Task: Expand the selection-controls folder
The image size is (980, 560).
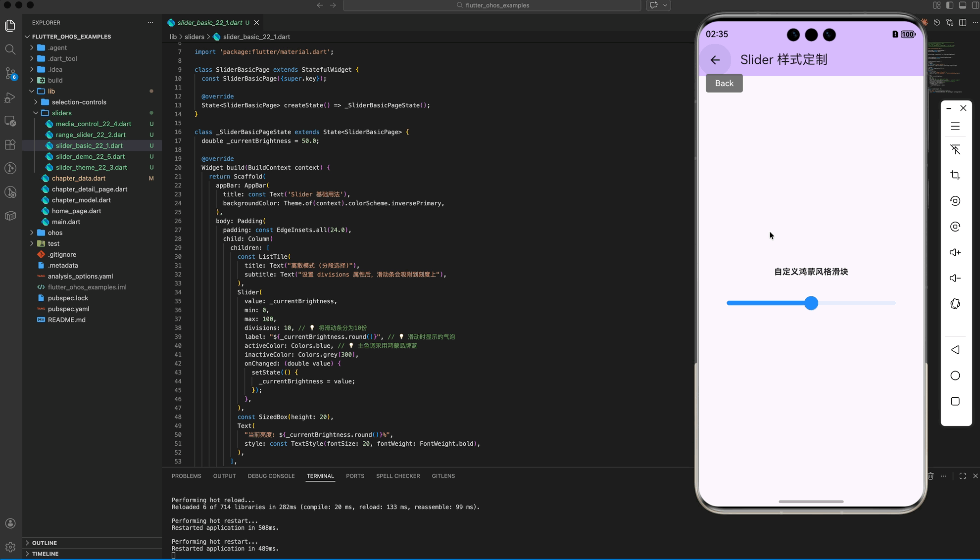Action: tap(79, 102)
